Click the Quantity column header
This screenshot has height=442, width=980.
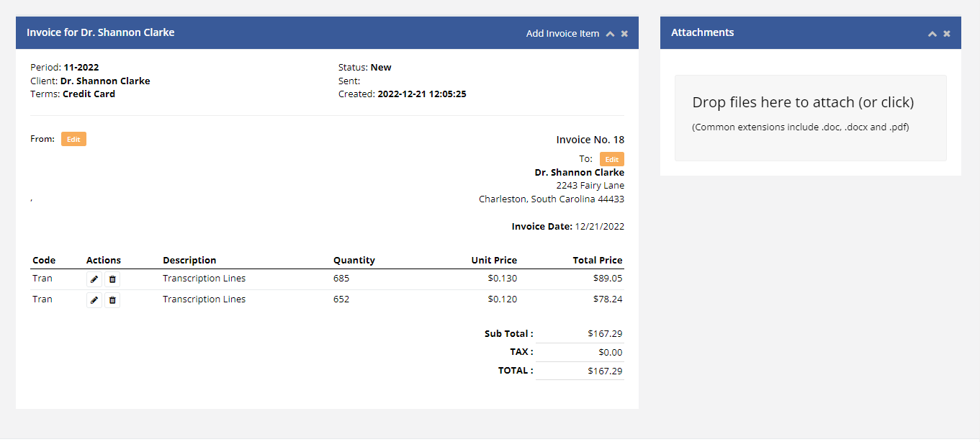coord(354,261)
